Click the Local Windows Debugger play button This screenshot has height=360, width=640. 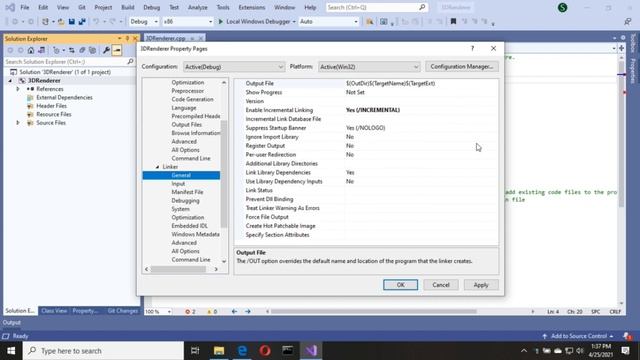click(220, 22)
